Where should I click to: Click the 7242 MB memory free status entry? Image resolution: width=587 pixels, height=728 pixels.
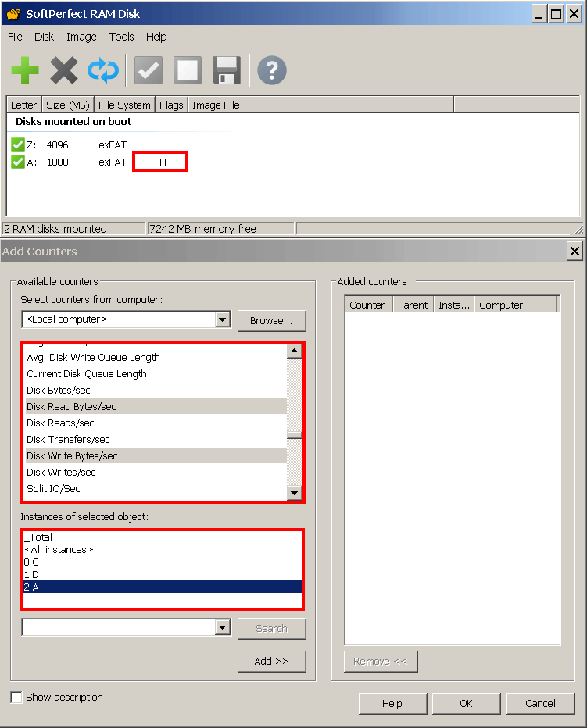(x=220, y=228)
